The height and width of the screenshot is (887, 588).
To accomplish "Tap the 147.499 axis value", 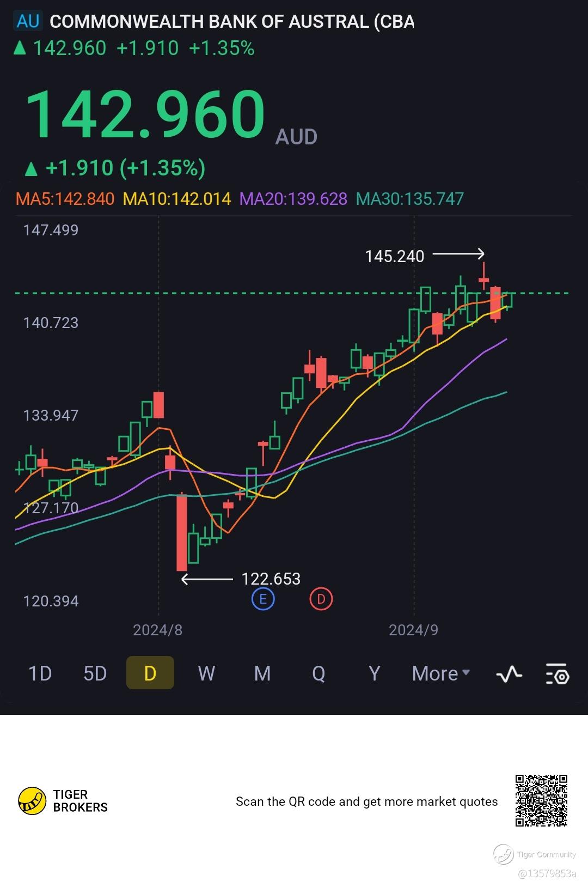I will (51, 230).
